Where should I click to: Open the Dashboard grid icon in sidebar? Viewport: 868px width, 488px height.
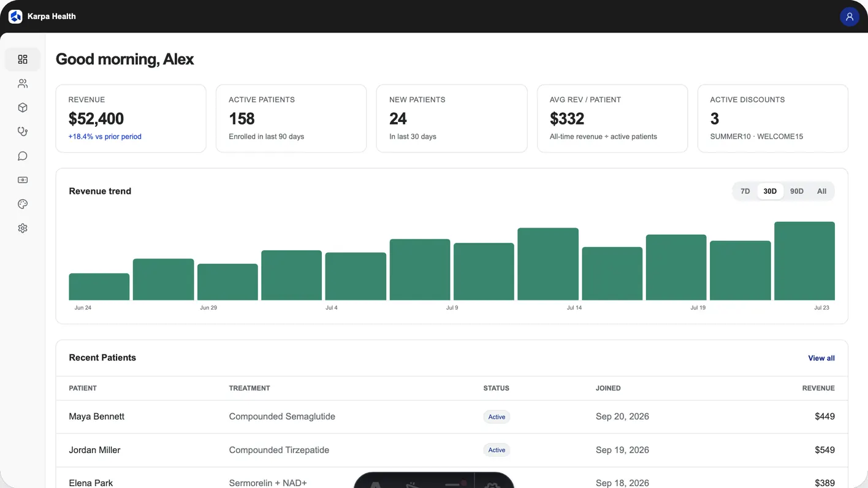pyautogui.click(x=23, y=59)
